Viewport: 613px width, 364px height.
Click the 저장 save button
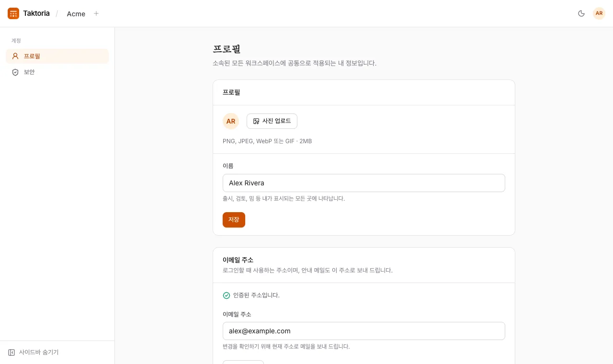click(234, 220)
